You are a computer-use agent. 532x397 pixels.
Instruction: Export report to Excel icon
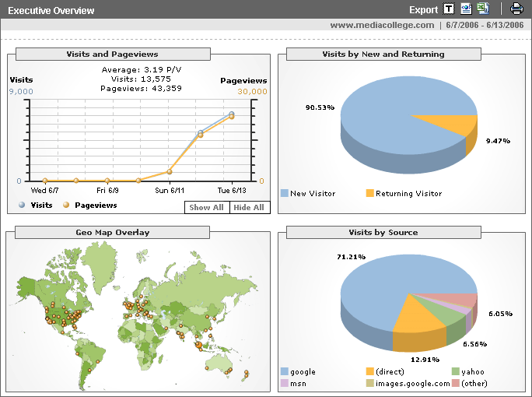(483, 9)
